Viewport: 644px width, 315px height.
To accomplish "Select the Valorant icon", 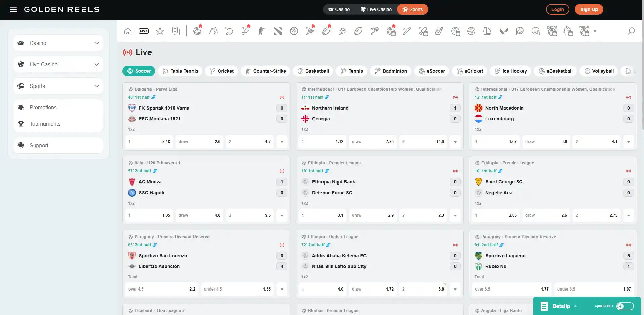I will (x=503, y=31).
